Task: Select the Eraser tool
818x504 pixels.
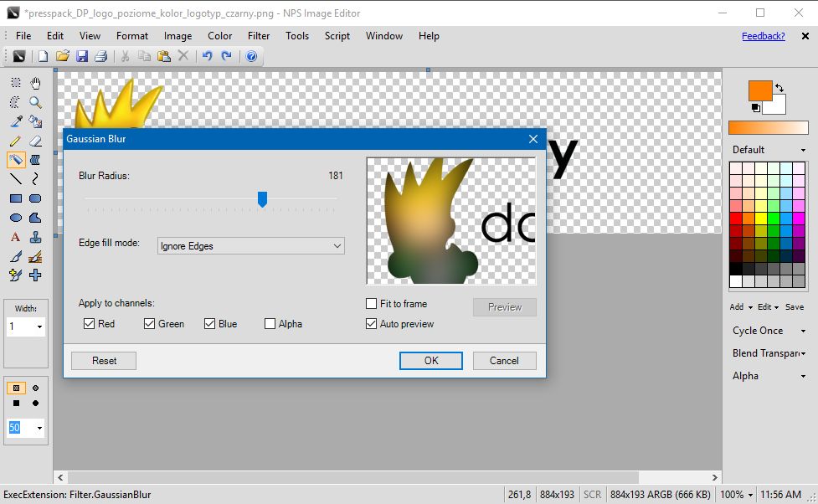Action: click(35, 141)
